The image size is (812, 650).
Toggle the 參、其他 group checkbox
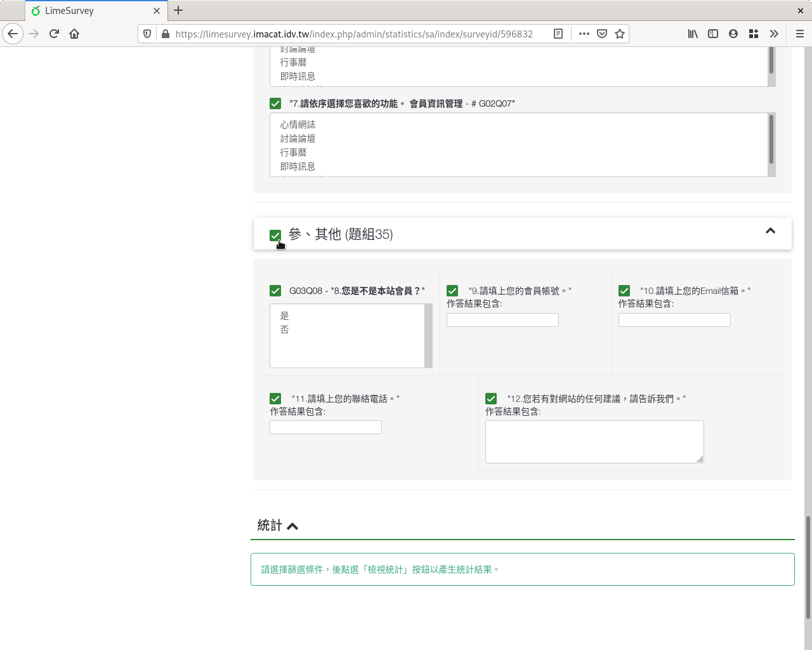(x=275, y=235)
